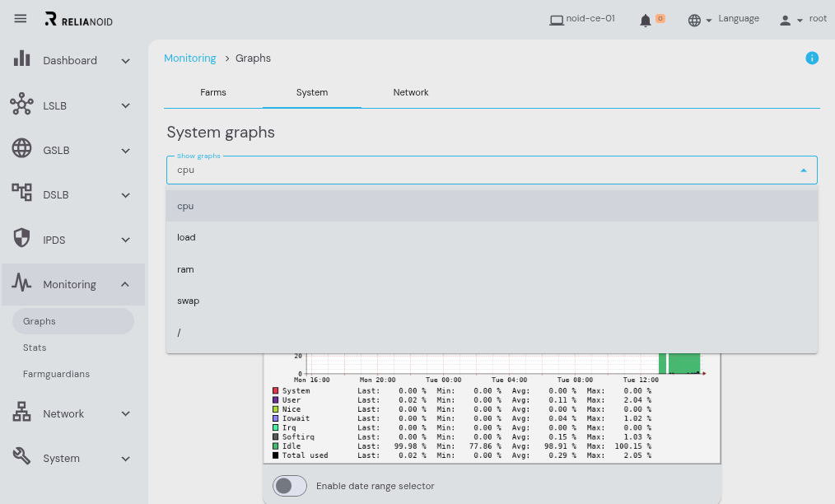This screenshot has width=835, height=504.
Task: Open Stats in the sidebar
Action: click(35, 348)
